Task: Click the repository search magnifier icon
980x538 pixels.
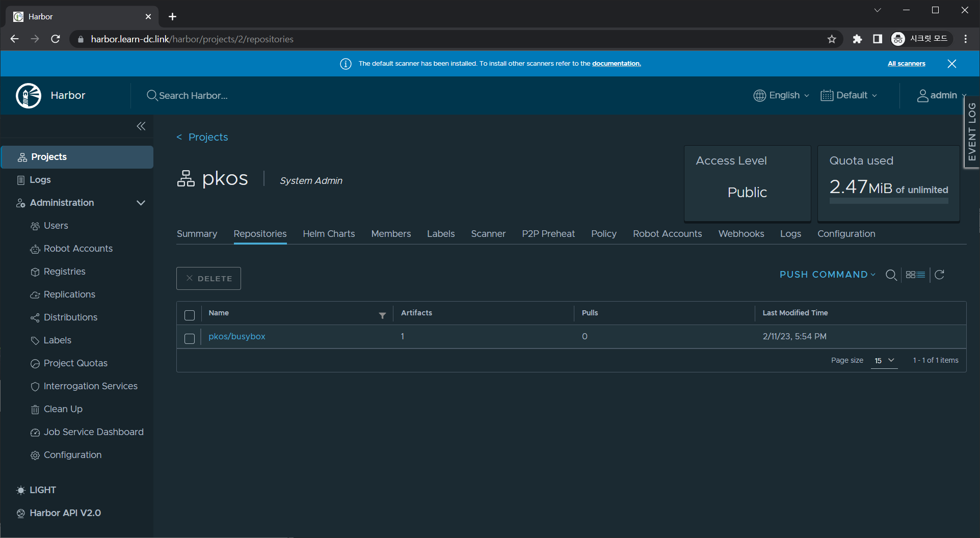Action: (x=891, y=275)
